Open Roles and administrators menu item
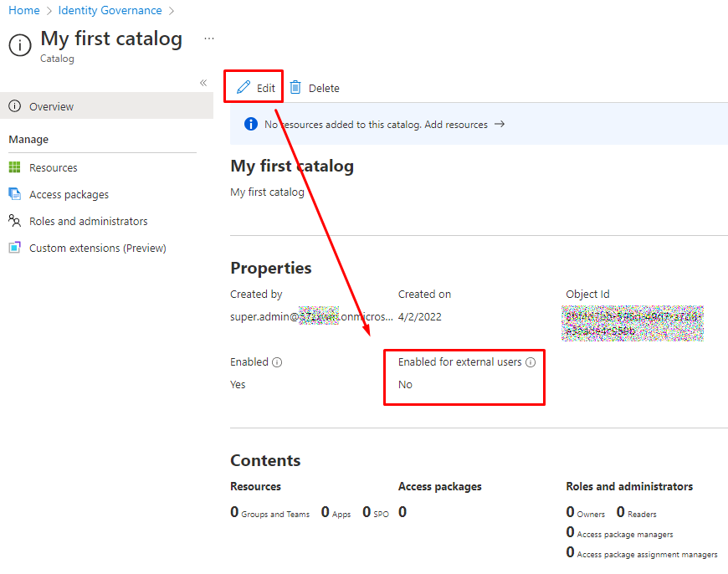 tap(88, 221)
